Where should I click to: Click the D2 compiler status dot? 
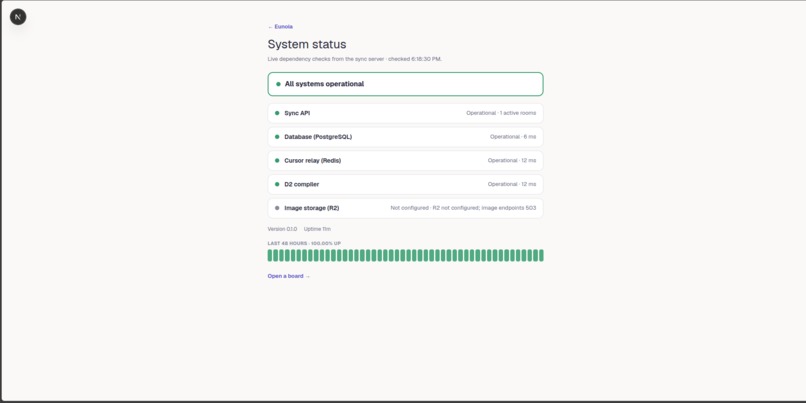click(277, 184)
